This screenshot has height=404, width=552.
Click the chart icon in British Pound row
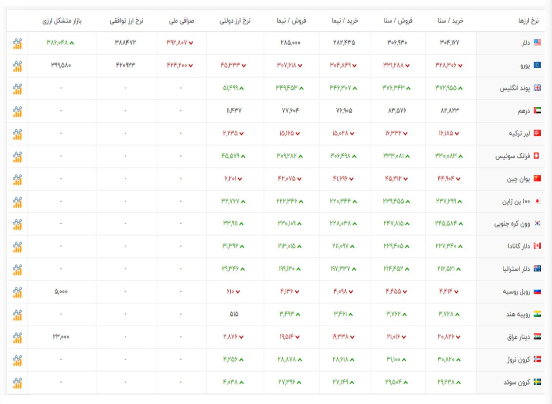click(17, 89)
